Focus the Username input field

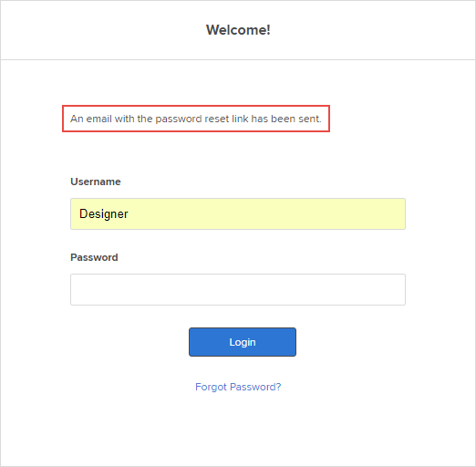pyautogui.click(x=238, y=213)
